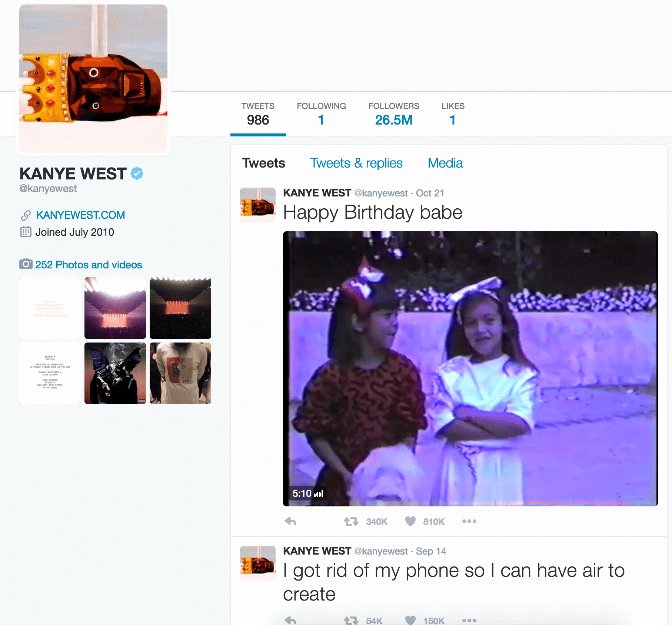Screen dimensions: 672x625
Task: Click the KANYE WEST profile name heading
Action: pos(73,173)
